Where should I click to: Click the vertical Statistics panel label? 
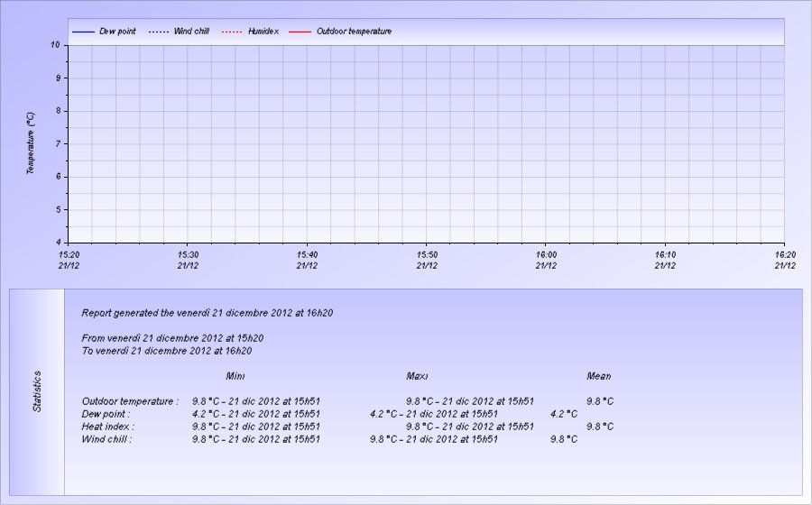tap(37, 391)
